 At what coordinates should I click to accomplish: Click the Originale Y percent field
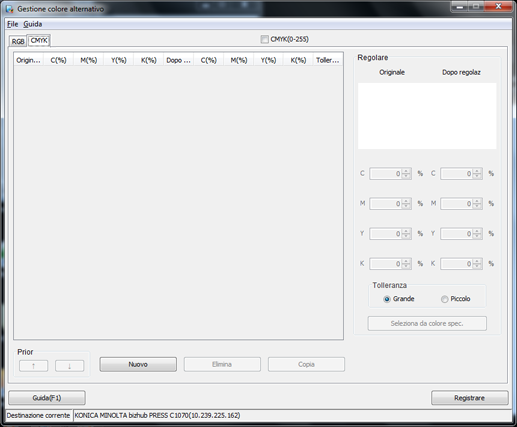(x=386, y=234)
